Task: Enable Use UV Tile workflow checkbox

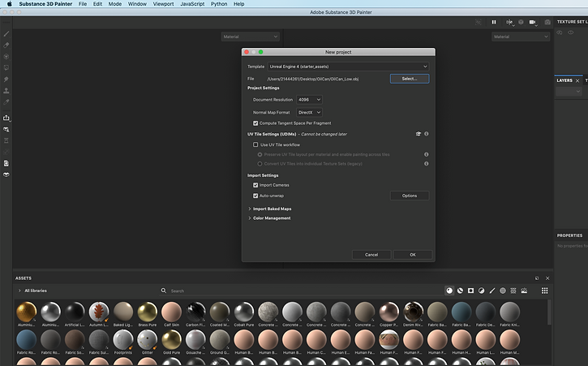Action: coord(255,144)
